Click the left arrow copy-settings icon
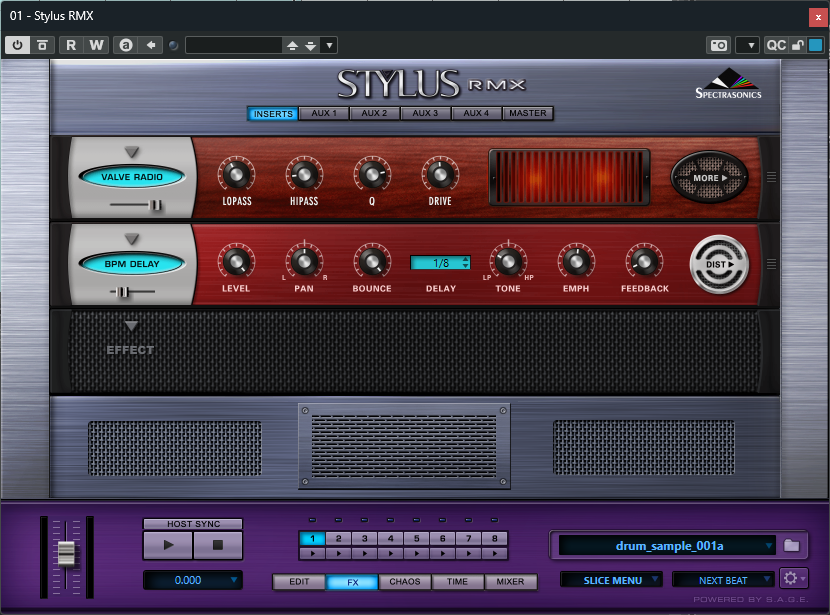The width and height of the screenshot is (830, 615). click(151, 45)
